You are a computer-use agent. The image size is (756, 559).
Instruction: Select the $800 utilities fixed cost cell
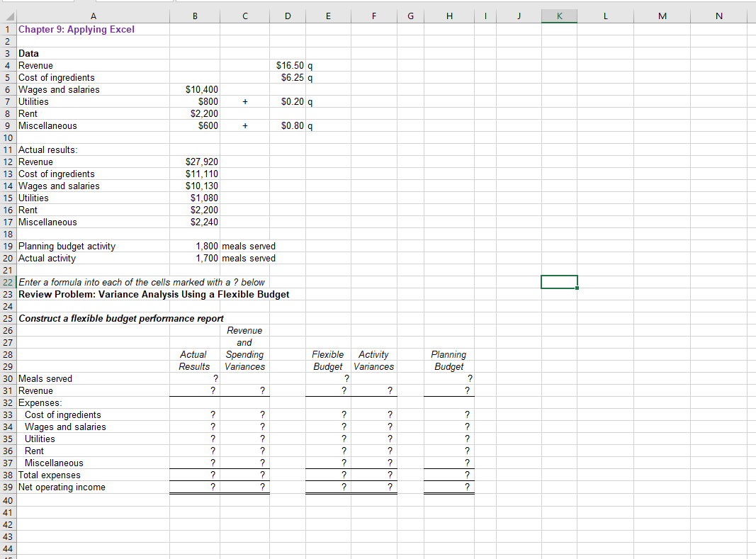click(x=195, y=102)
